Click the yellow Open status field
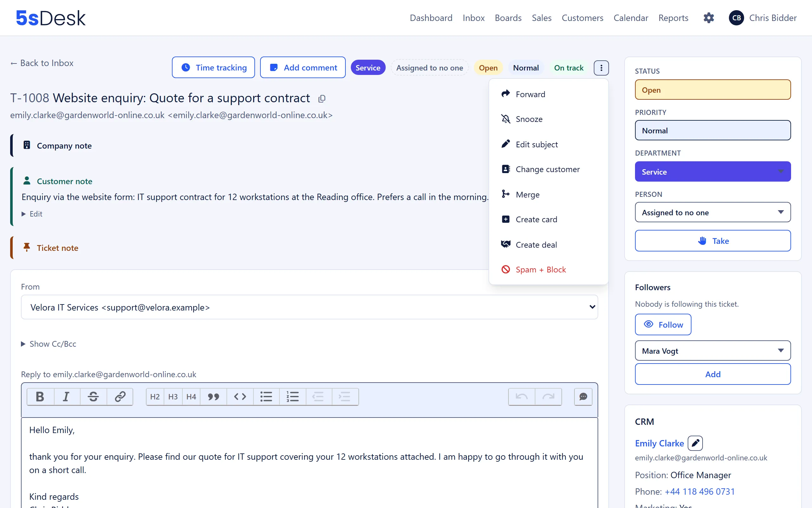This screenshot has height=508, width=812. (x=713, y=90)
